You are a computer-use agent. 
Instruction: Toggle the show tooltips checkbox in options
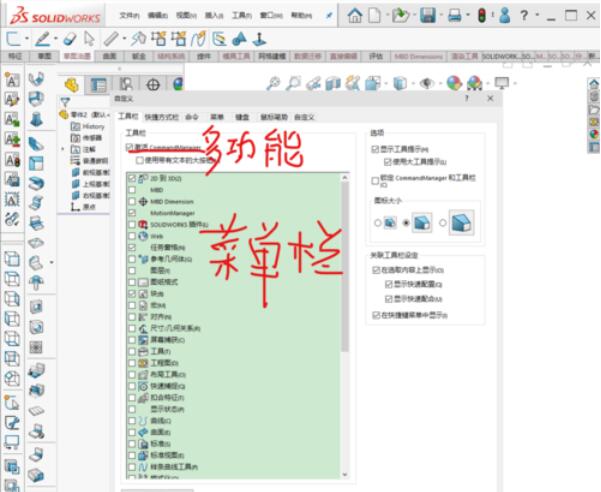pyautogui.click(x=375, y=149)
